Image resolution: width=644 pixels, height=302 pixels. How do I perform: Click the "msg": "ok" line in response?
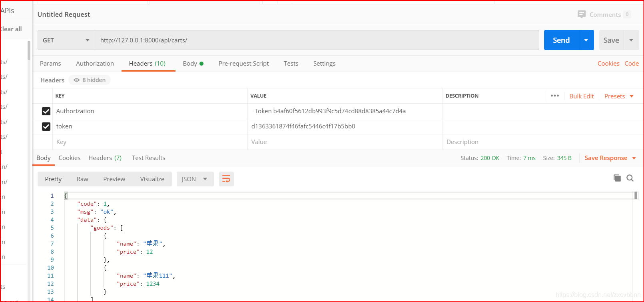click(x=96, y=212)
